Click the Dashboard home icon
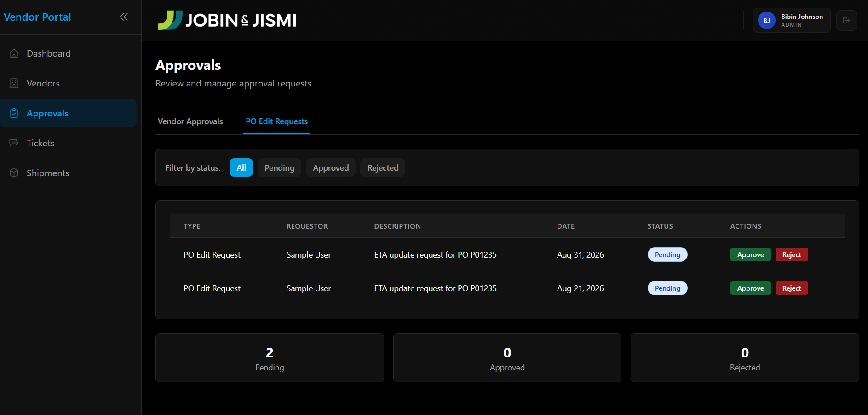Screen dimensions: 868x415 coord(14,53)
